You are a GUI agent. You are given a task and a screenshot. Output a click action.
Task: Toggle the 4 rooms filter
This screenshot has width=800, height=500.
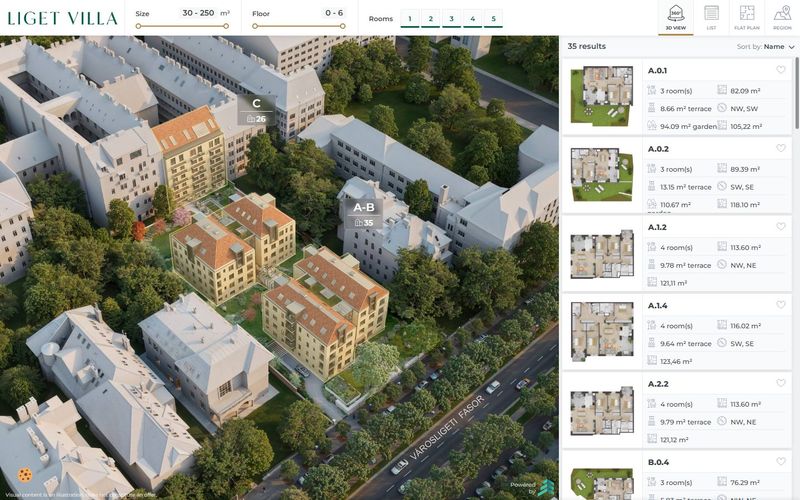472,18
